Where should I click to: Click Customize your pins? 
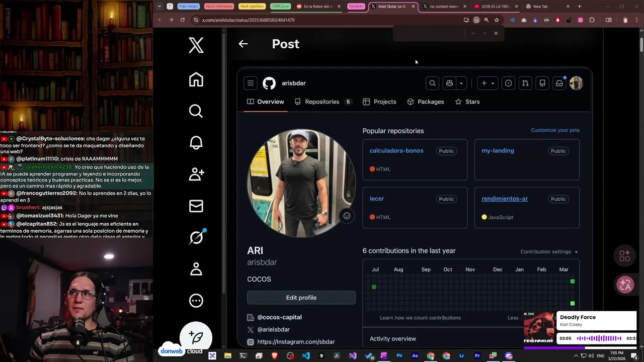click(x=555, y=130)
